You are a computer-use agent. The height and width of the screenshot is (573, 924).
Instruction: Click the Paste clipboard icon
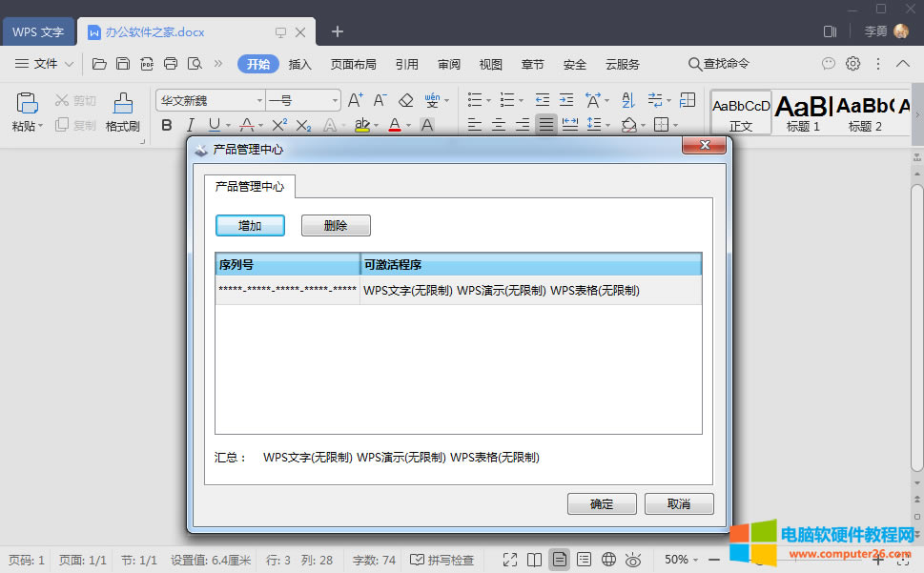[x=27, y=104]
